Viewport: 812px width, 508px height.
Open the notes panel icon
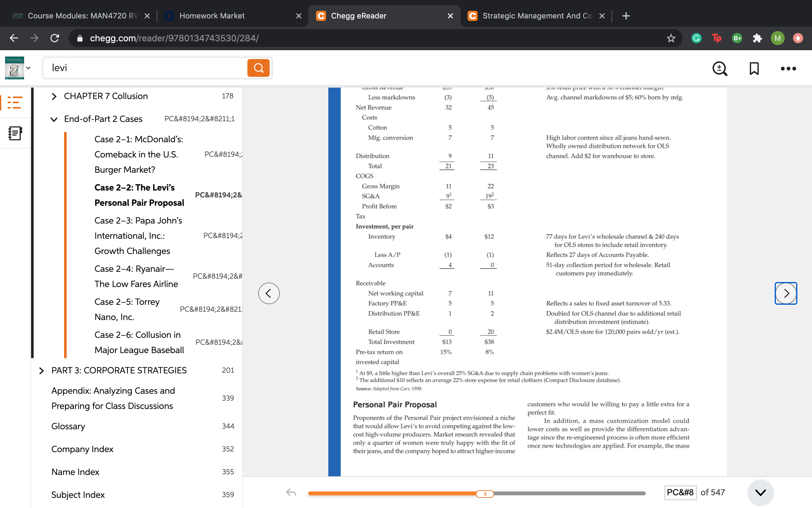(15, 133)
